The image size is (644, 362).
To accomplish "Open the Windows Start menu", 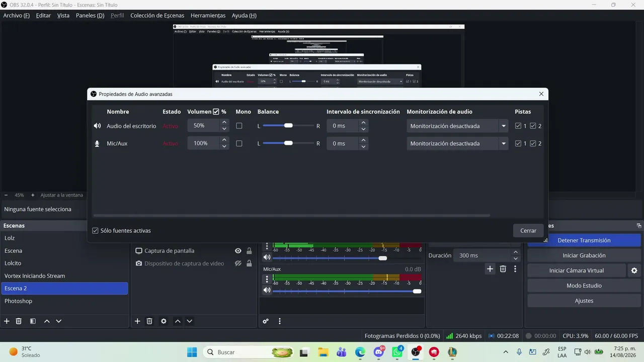I will 192,352.
